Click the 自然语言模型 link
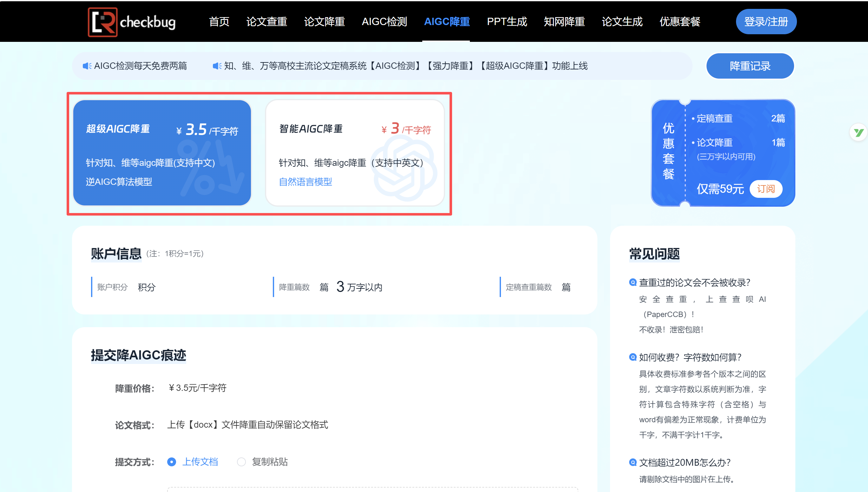The height and width of the screenshot is (492, 868). tap(305, 182)
